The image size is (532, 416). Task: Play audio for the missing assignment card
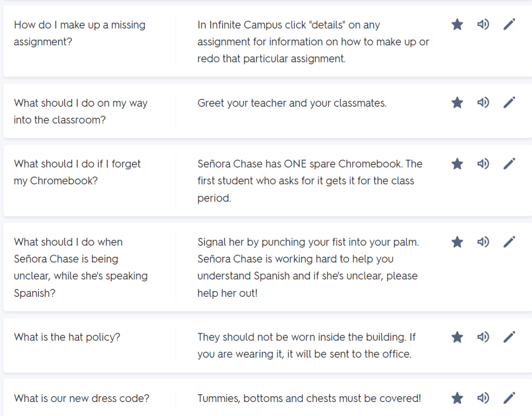coord(483,24)
